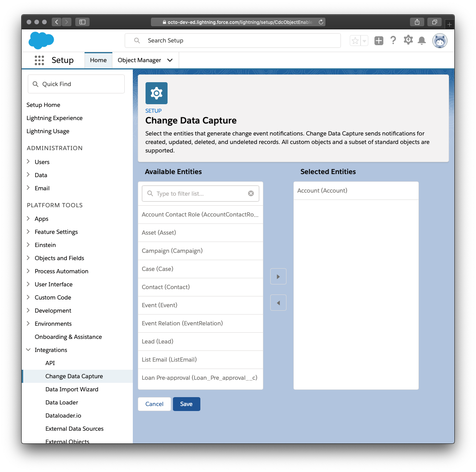Focus the Type to filter list field

pos(200,193)
